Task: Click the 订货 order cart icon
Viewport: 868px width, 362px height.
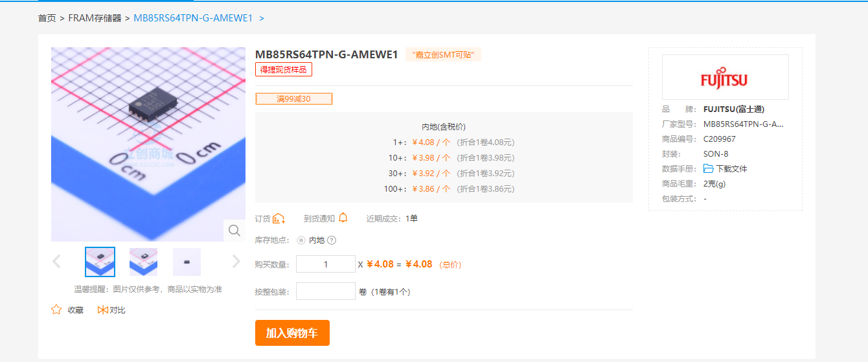Action: (x=279, y=218)
